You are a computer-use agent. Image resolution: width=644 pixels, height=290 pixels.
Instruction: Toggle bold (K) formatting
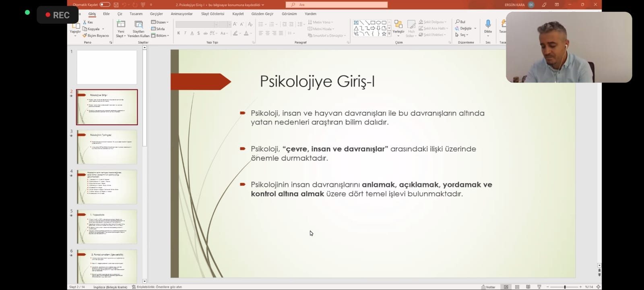[x=178, y=33]
